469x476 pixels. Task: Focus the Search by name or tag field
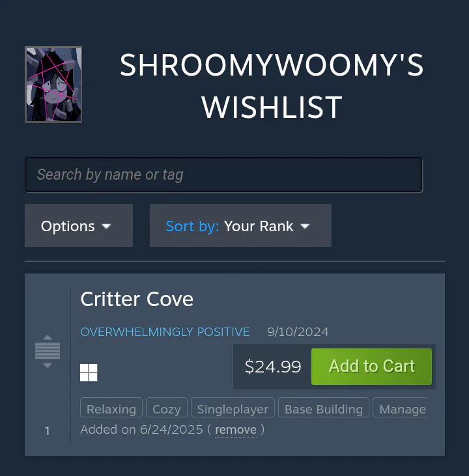pos(223,175)
